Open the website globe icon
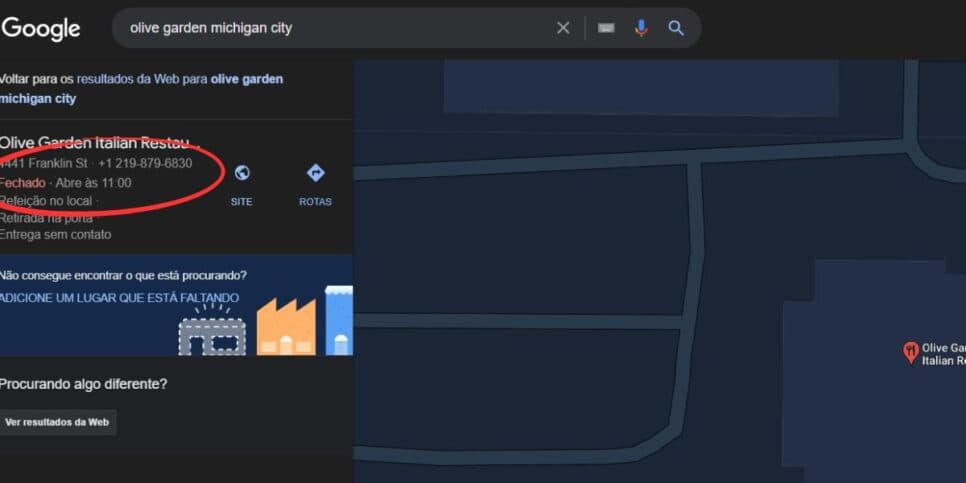 point(242,173)
